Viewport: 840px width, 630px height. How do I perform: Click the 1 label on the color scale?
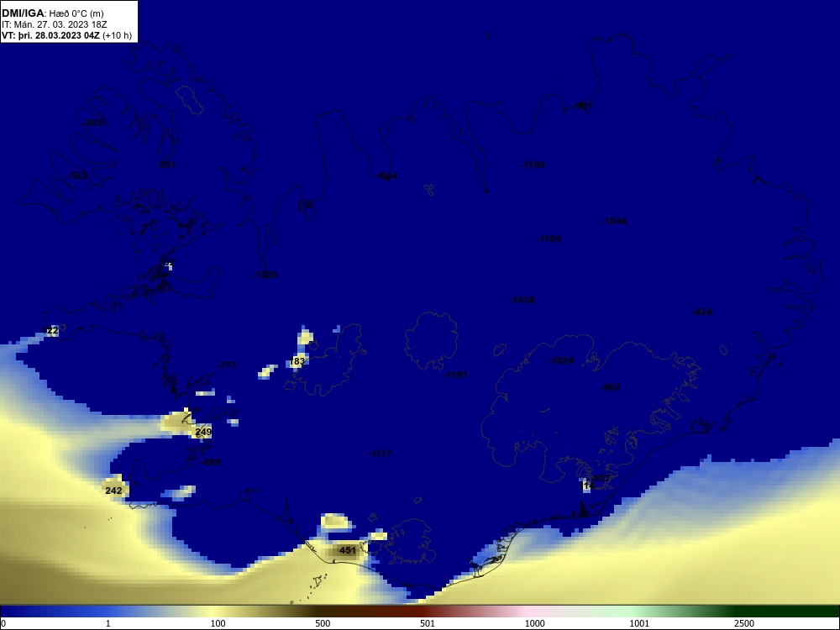coord(108,623)
